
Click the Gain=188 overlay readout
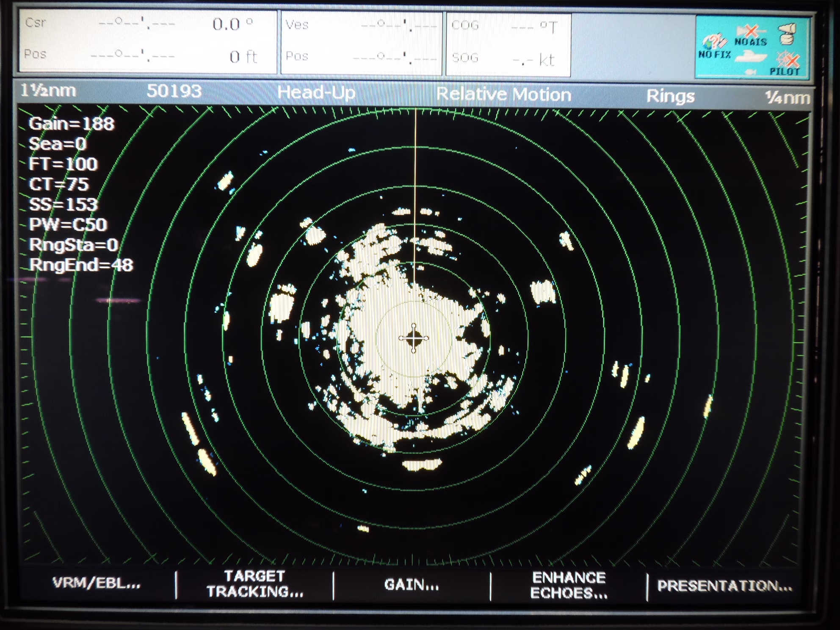point(71,124)
